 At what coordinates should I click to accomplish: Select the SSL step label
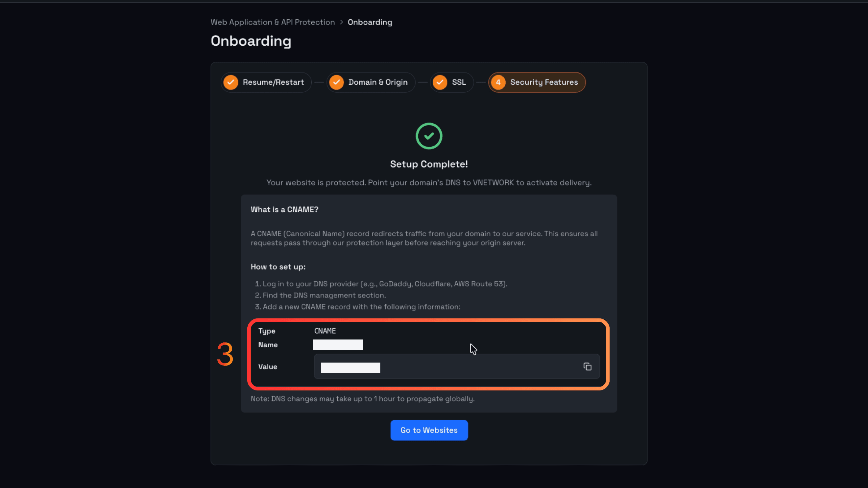[459, 82]
